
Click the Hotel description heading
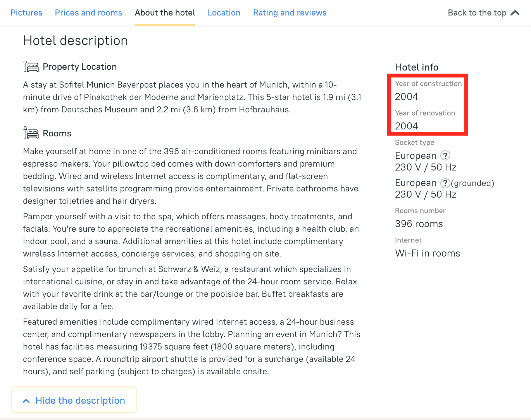(76, 41)
